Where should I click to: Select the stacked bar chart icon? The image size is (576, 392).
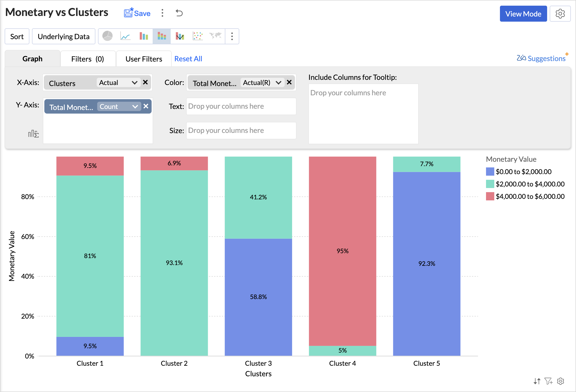click(162, 36)
